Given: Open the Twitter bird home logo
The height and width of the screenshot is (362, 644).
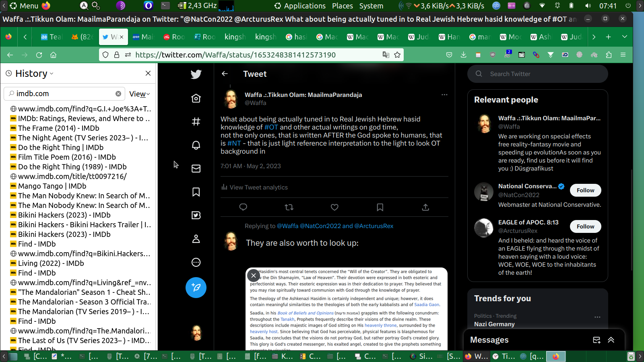Looking at the screenshot, I should [x=196, y=74].
